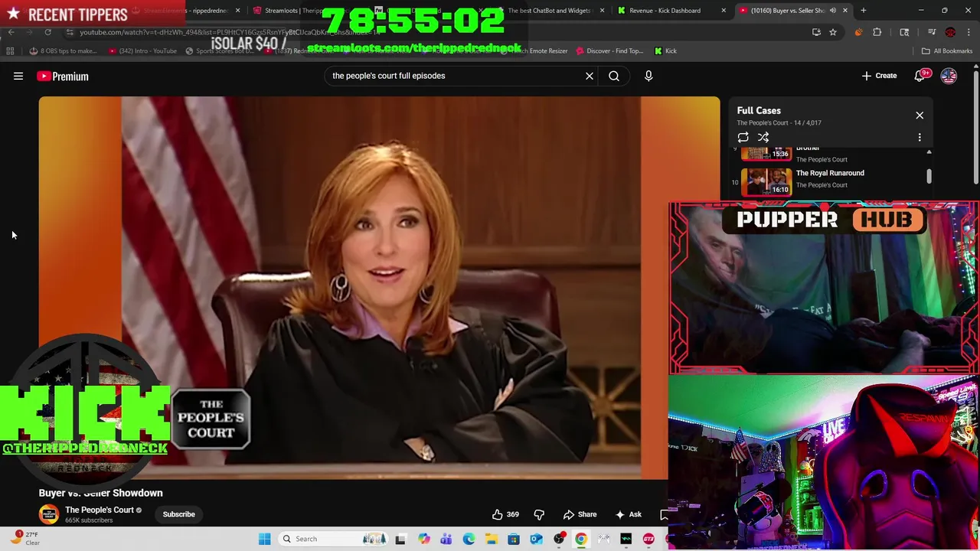Viewport: 980px width, 551px height.
Task: Open the YouTube guide hamburger menu
Action: pyautogui.click(x=18, y=76)
